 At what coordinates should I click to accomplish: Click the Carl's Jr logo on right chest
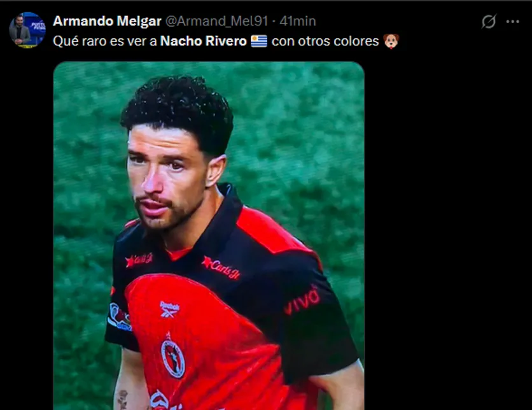[221, 268]
